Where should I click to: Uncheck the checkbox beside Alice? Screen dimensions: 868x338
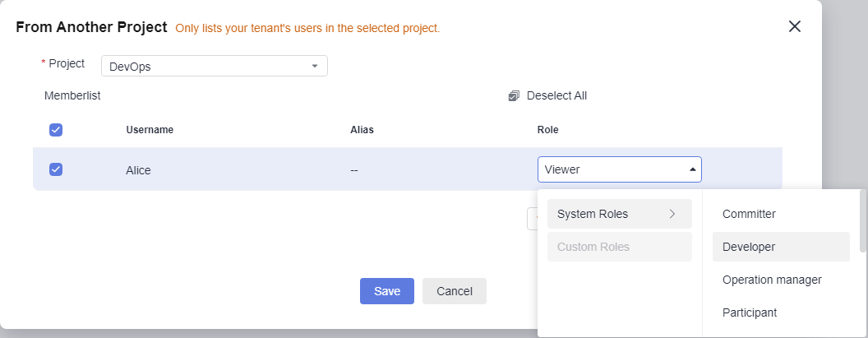pyautogui.click(x=56, y=169)
